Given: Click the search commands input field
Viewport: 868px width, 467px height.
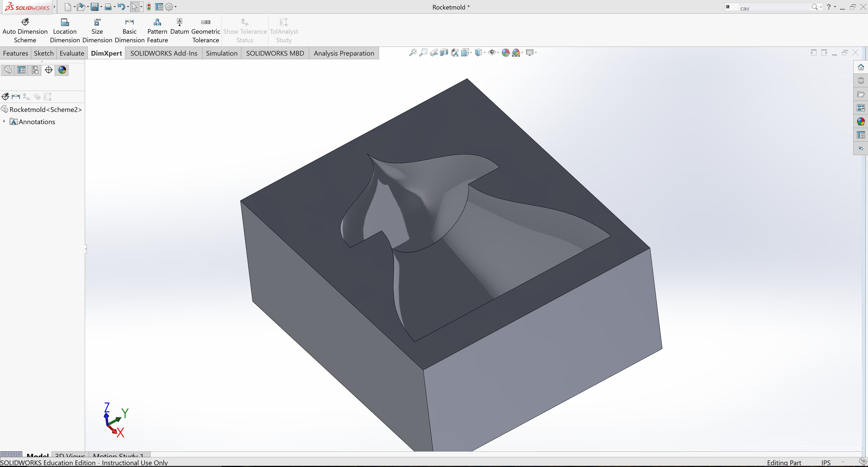Looking at the screenshot, I should 775,7.
